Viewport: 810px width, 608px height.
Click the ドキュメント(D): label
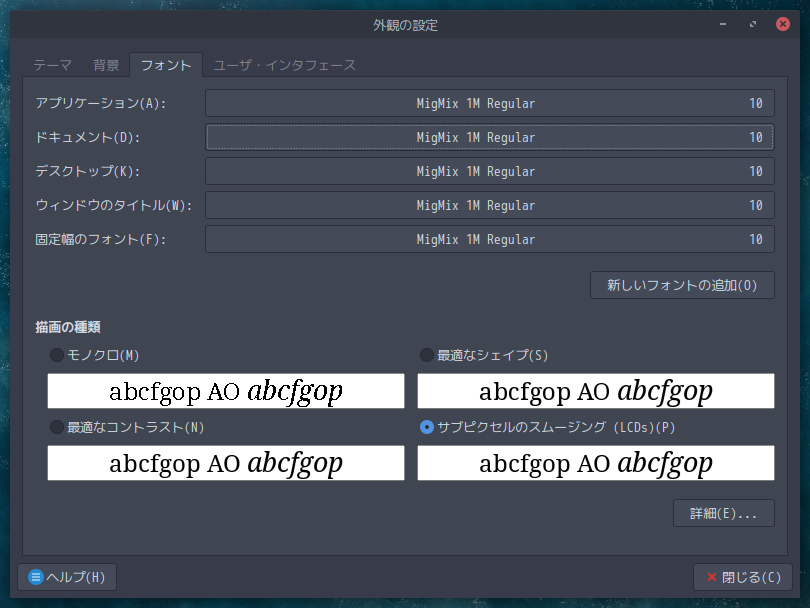coord(88,137)
